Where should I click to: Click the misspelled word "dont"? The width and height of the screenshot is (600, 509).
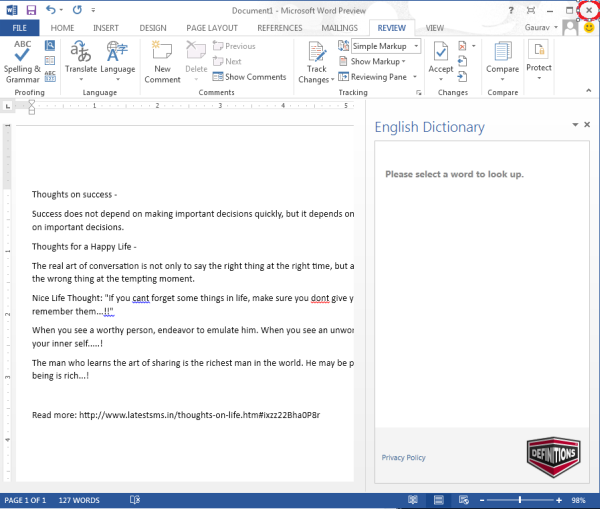click(x=320, y=298)
